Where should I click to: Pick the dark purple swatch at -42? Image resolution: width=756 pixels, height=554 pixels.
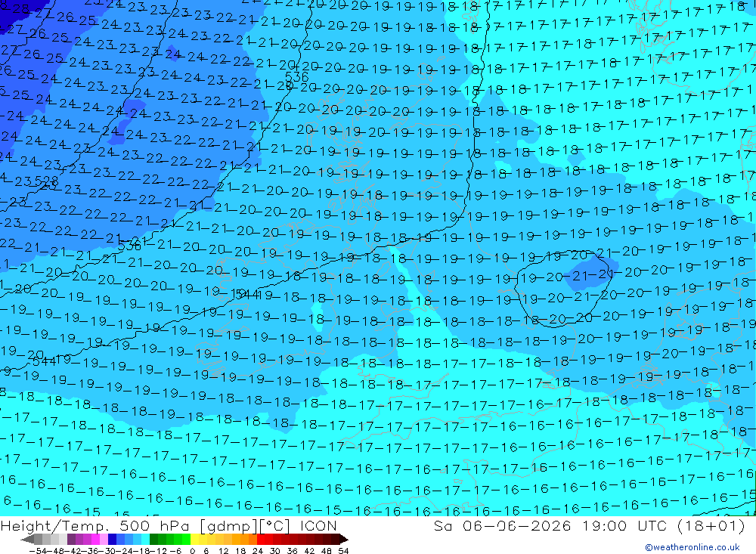click(71, 539)
